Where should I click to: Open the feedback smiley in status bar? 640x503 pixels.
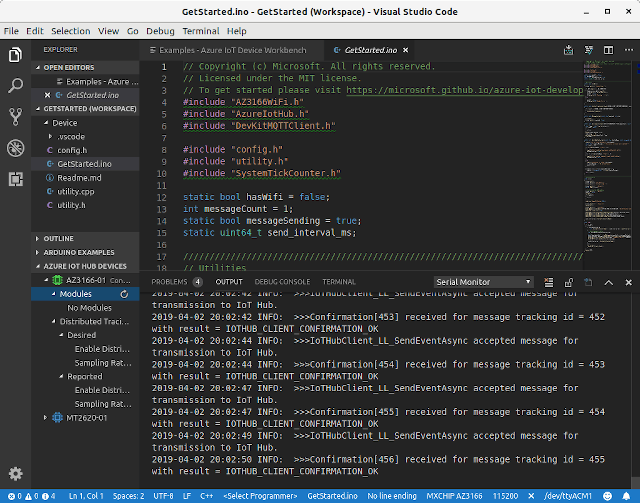(607, 496)
